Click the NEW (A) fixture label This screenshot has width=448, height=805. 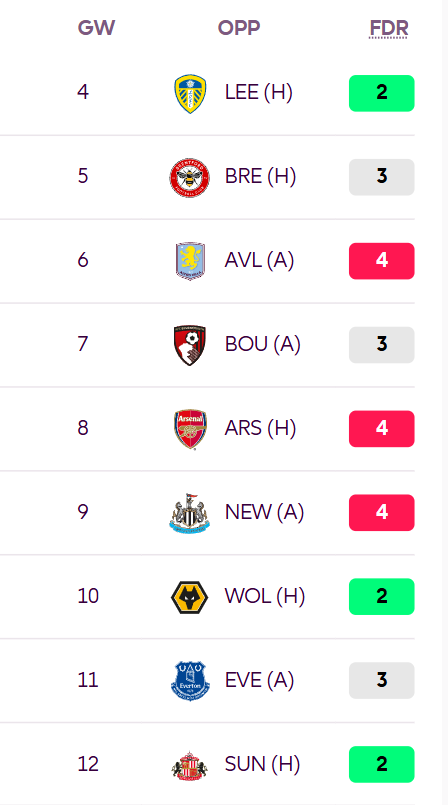[264, 512]
